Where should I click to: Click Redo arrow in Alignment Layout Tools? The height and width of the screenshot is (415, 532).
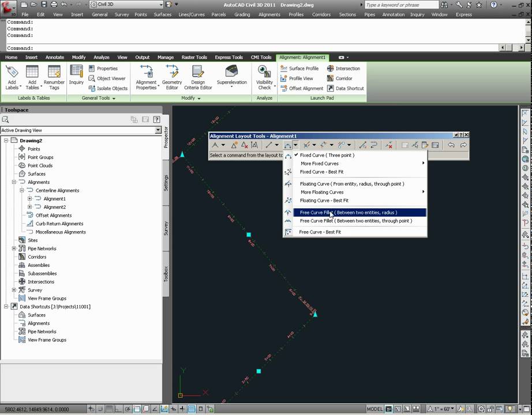[x=463, y=145]
